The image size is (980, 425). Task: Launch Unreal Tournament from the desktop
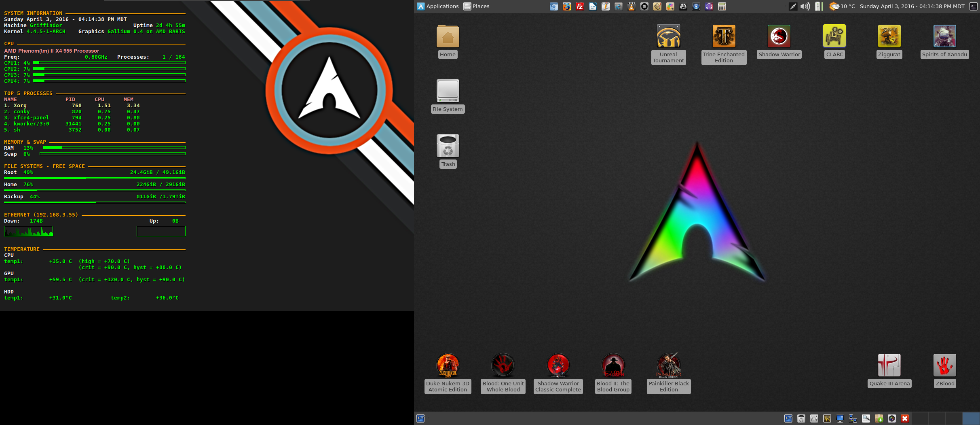[x=668, y=36]
